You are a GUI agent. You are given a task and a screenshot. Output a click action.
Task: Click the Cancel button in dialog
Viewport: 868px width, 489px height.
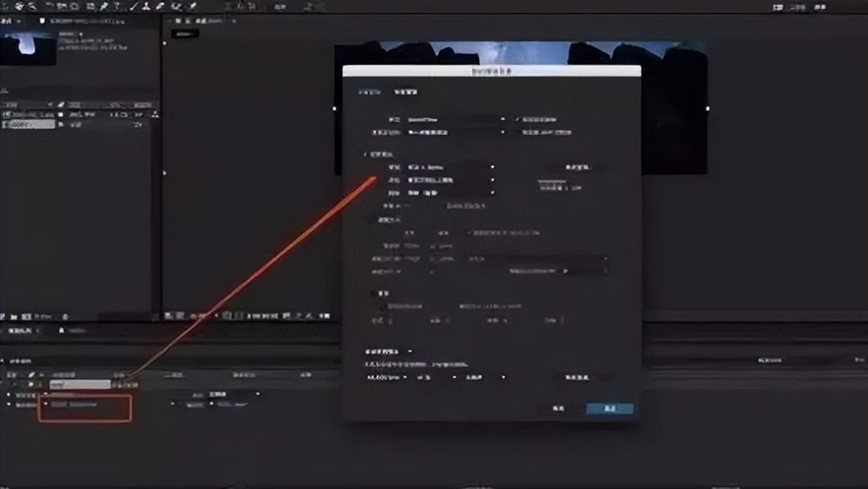tap(559, 408)
